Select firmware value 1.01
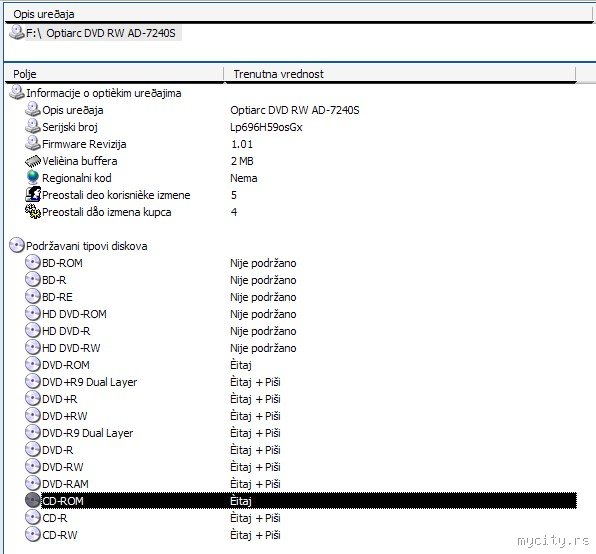596x554 pixels. pyautogui.click(x=242, y=144)
